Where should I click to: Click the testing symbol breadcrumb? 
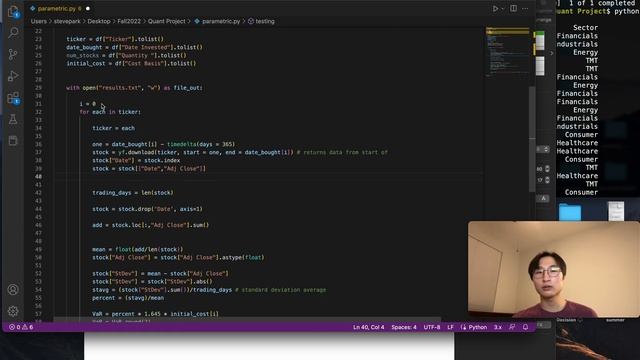(x=261, y=21)
